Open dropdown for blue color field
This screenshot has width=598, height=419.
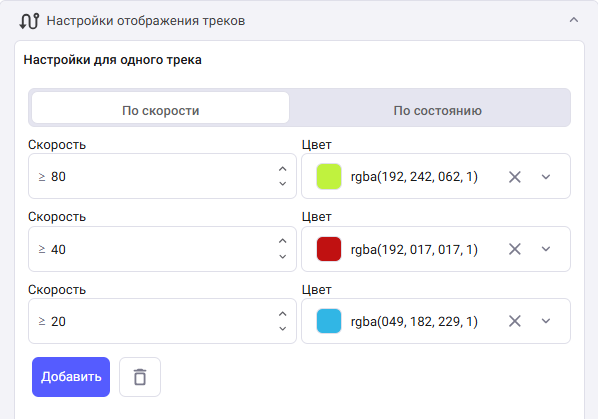point(546,321)
